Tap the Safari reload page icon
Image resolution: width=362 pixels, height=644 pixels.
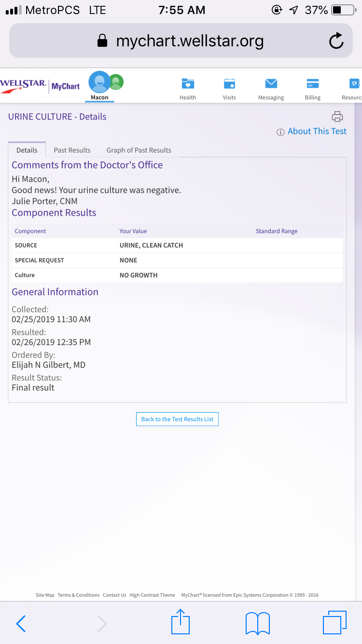click(x=336, y=42)
